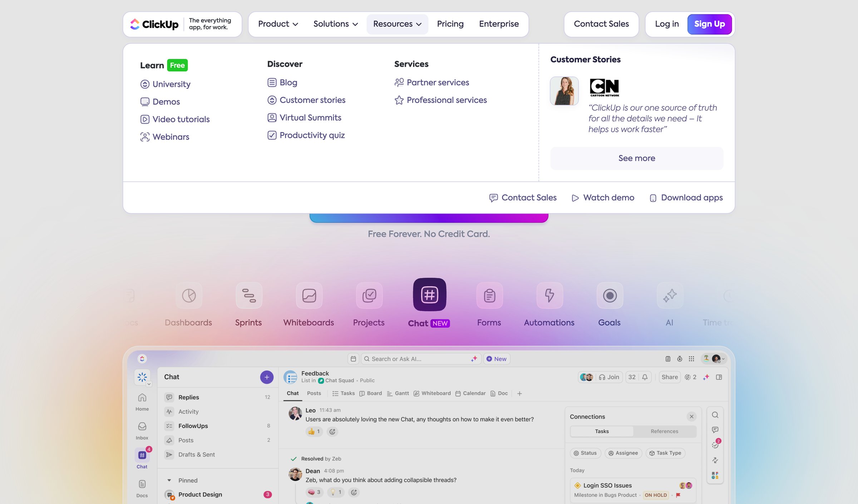Select the Sprints feature icon

(248, 295)
